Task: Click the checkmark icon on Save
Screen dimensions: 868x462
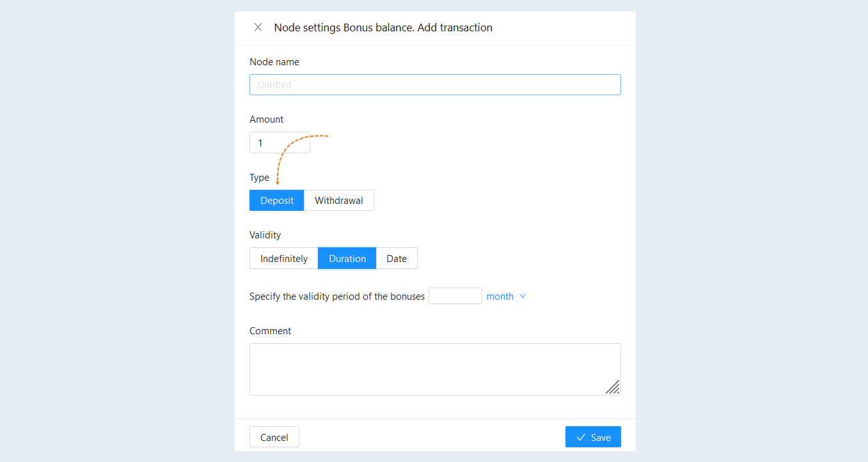Action: (581, 437)
